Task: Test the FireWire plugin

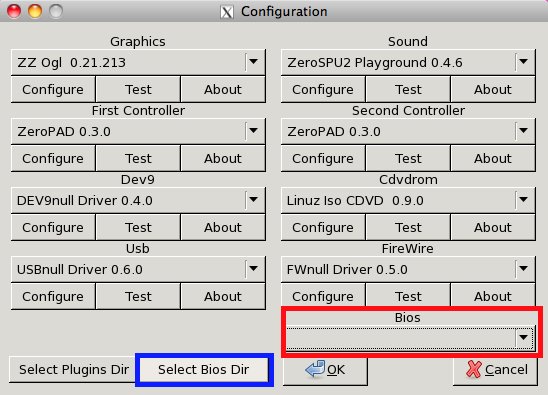Action: 408,296
